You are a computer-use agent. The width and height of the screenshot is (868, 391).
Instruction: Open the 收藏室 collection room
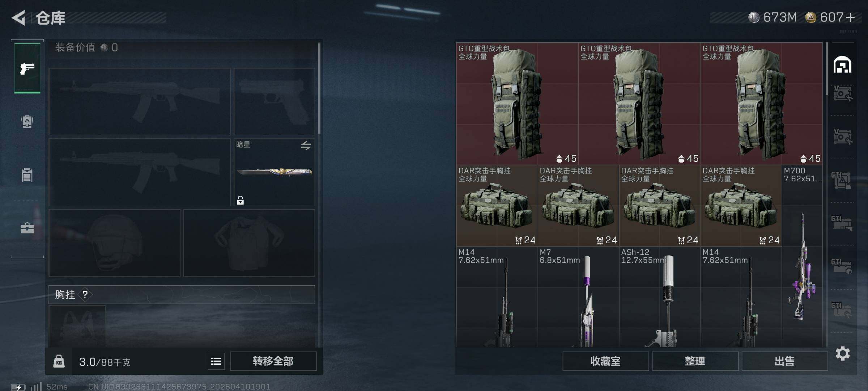coord(605,361)
